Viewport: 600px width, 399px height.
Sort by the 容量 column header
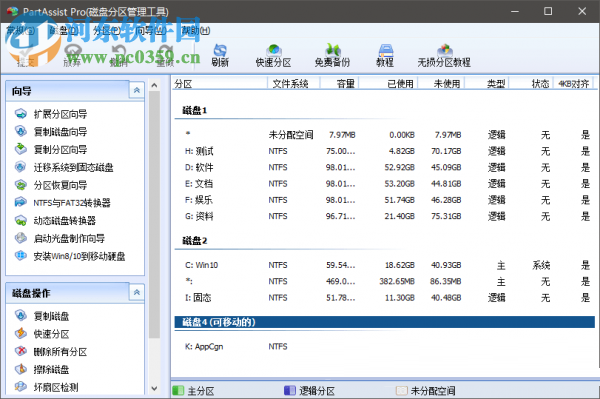(339, 83)
